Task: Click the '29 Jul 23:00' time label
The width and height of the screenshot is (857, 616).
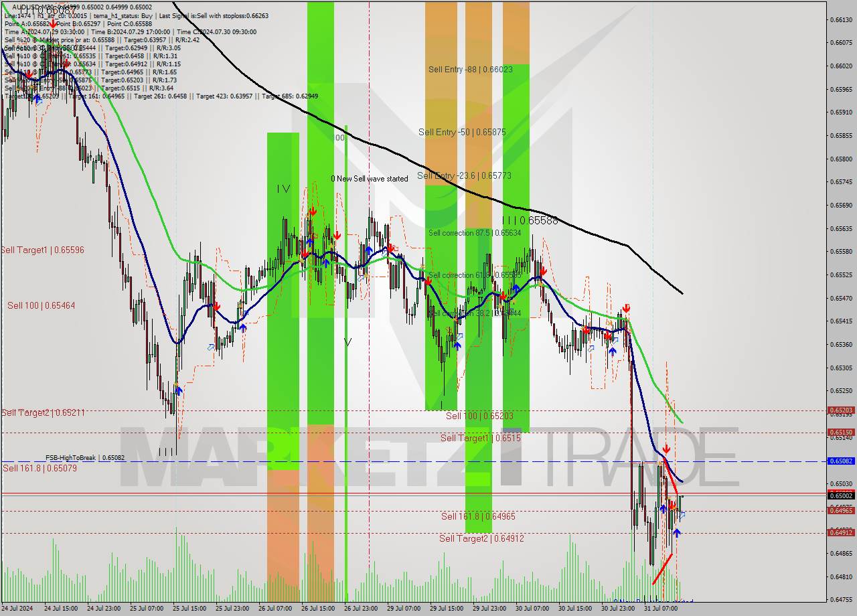Action: click(x=489, y=609)
